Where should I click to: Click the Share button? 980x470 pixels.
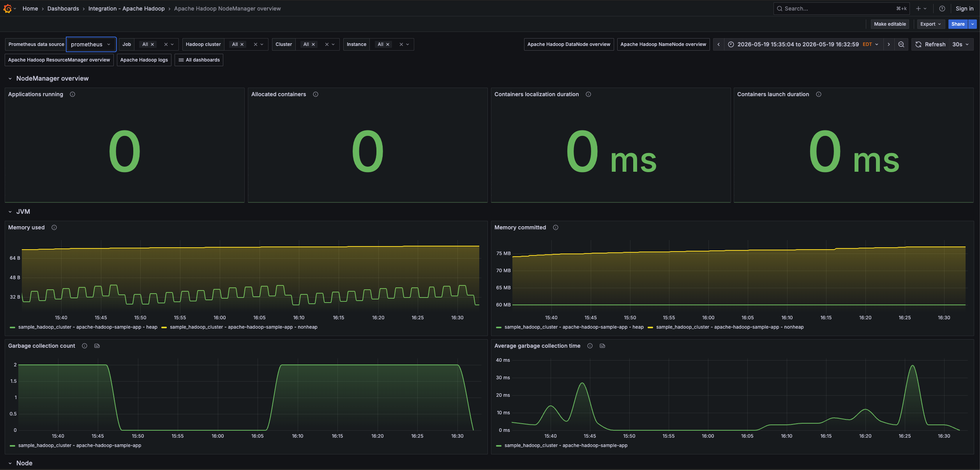tap(958, 24)
